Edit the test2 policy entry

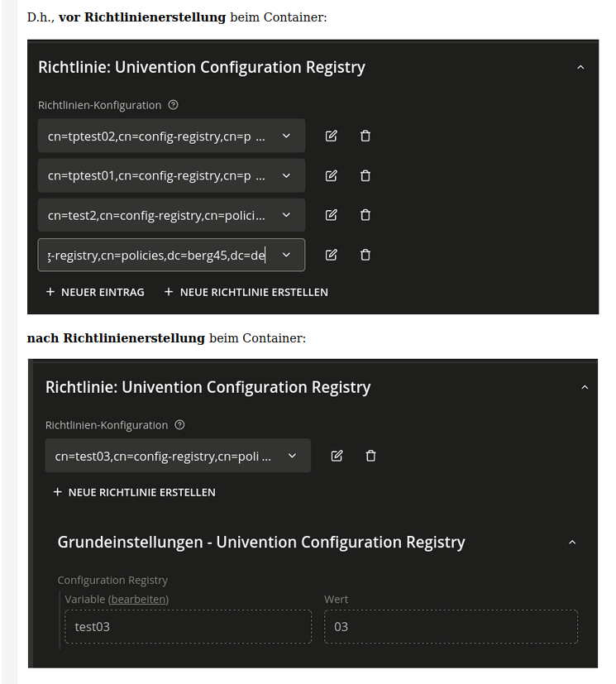point(332,215)
